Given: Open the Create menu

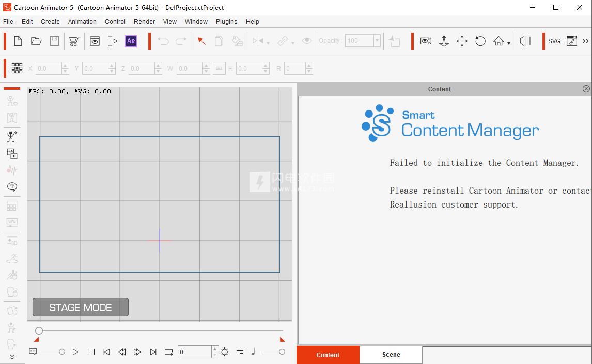Looking at the screenshot, I should pos(50,22).
